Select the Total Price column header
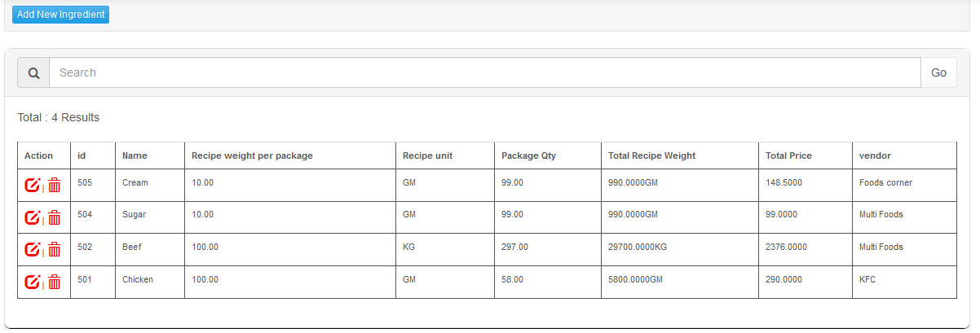980x333 pixels. click(788, 156)
